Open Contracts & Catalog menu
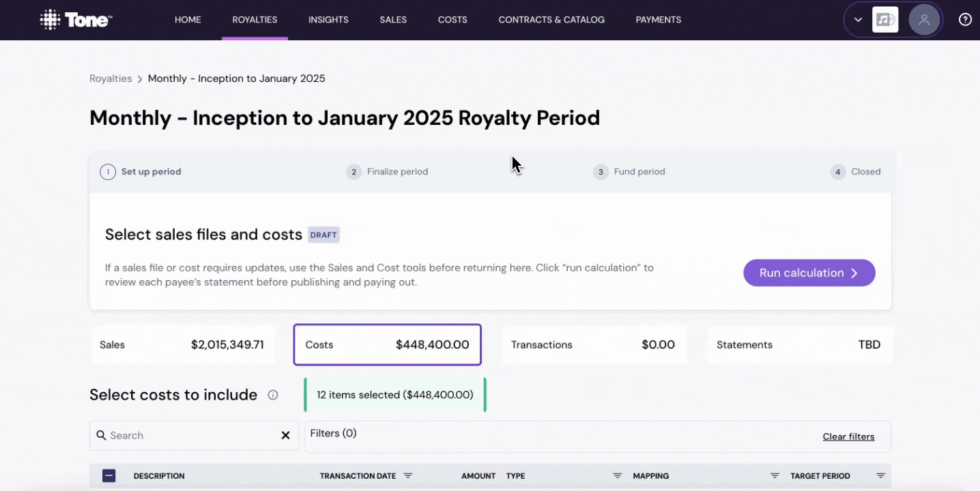Screen dimensions: 980x491 (551, 20)
